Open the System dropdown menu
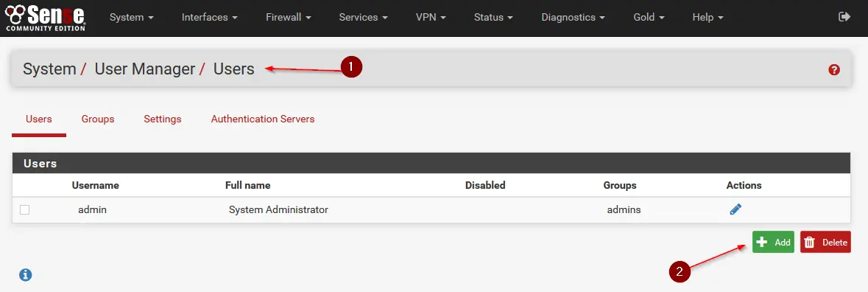This screenshot has height=292, width=868. tap(131, 17)
